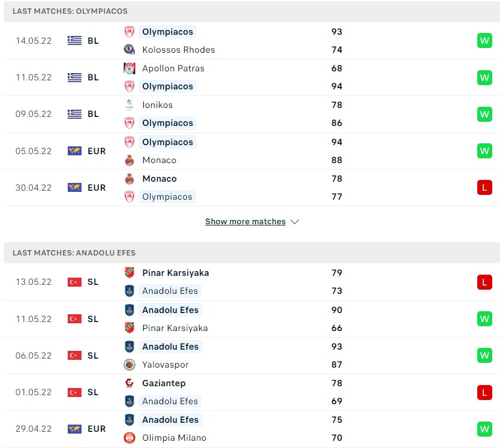The width and height of the screenshot is (500, 448).
Task: Click the Turkish flag on the 13.05.22 match
Action: (74, 282)
